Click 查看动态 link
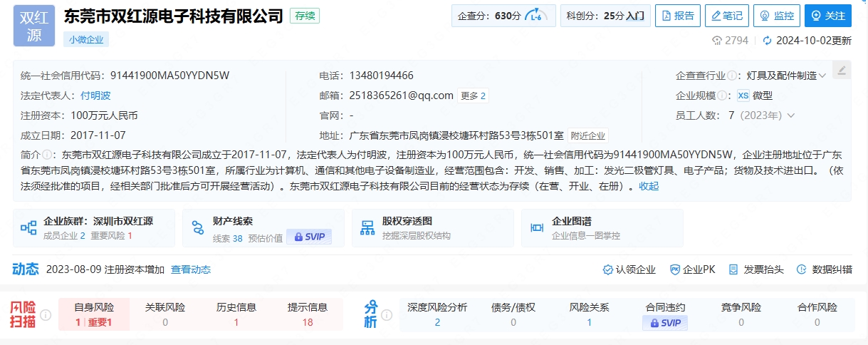This screenshot has height=345, width=868. pyautogui.click(x=191, y=269)
